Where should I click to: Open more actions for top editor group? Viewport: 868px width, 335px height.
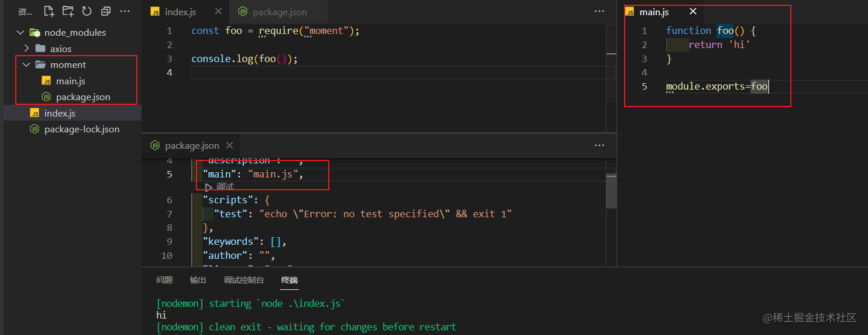(x=600, y=12)
